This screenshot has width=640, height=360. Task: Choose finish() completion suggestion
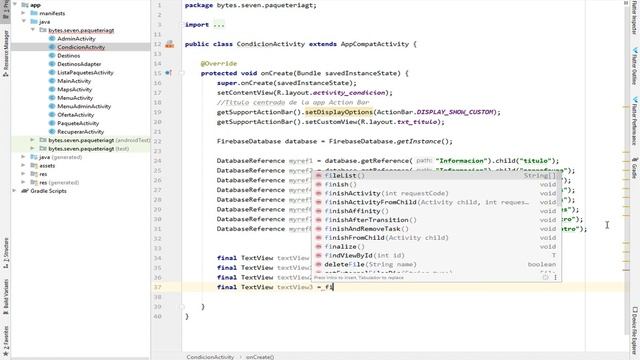(x=436, y=184)
